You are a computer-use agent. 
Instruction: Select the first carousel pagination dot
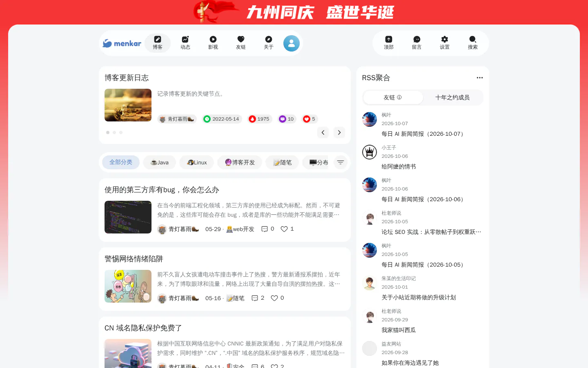(x=108, y=132)
